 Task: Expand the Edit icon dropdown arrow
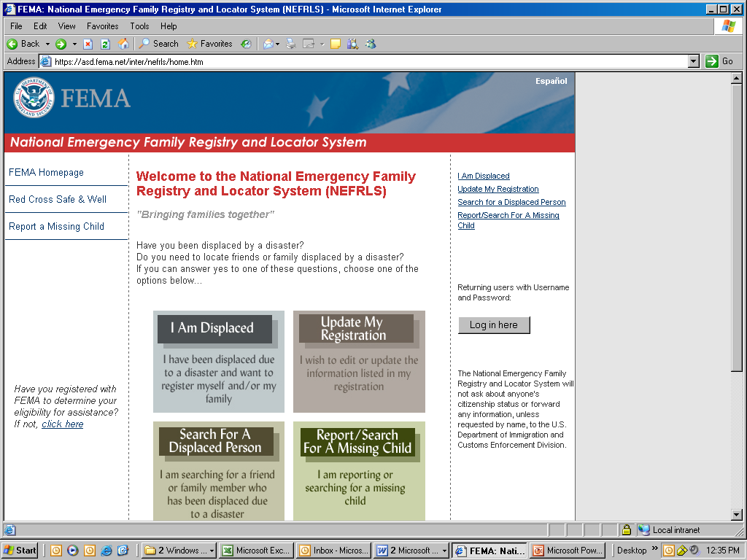point(322,44)
